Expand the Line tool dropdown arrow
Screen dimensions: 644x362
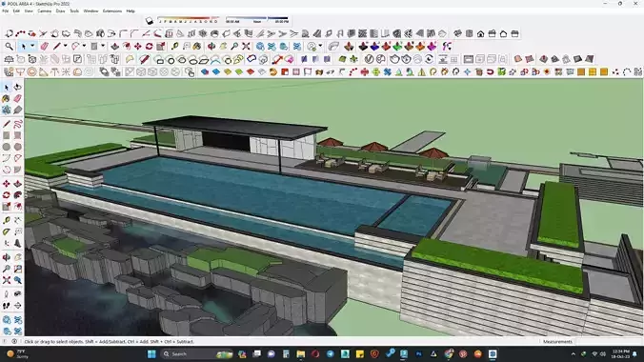click(65, 46)
